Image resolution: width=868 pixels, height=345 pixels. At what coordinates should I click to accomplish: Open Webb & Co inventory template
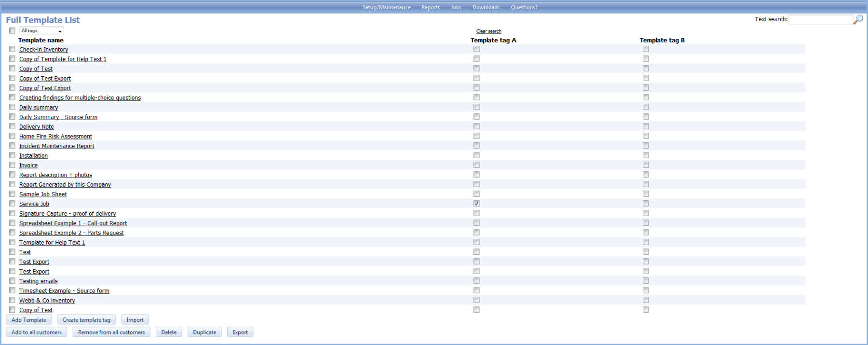47,301
